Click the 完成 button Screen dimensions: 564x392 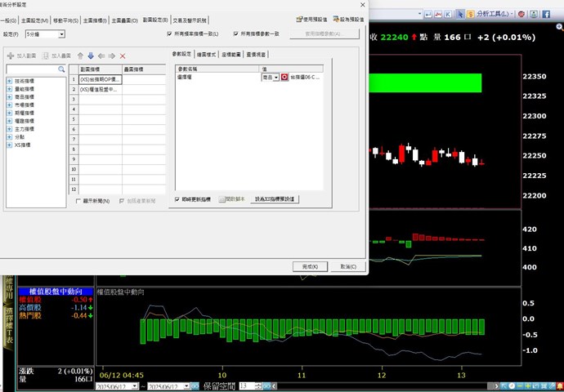point(309,266)
